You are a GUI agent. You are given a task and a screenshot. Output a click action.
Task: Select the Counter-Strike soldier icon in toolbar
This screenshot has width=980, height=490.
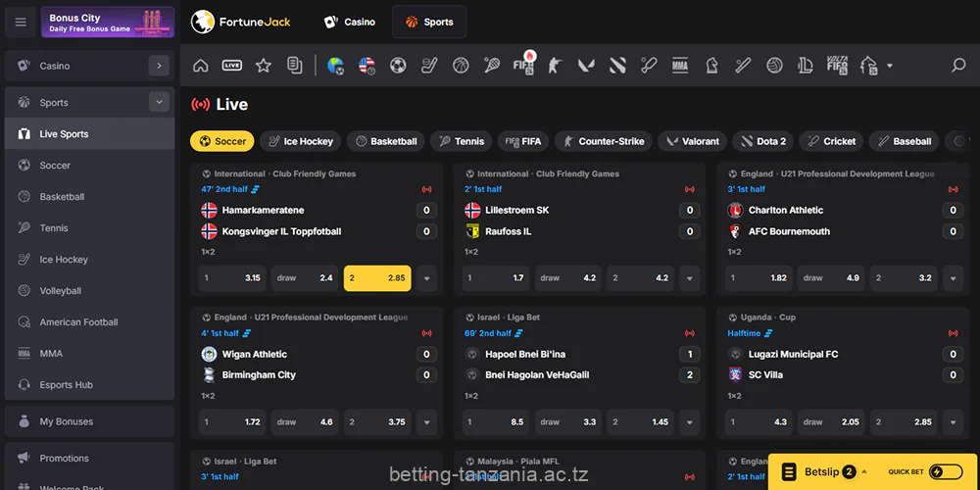coord(555,65)
